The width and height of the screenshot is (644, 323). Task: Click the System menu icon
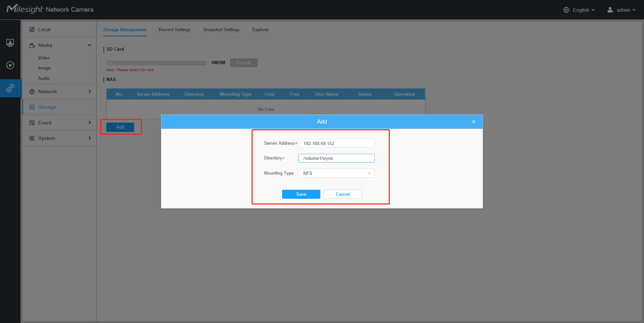pos(32,138)
